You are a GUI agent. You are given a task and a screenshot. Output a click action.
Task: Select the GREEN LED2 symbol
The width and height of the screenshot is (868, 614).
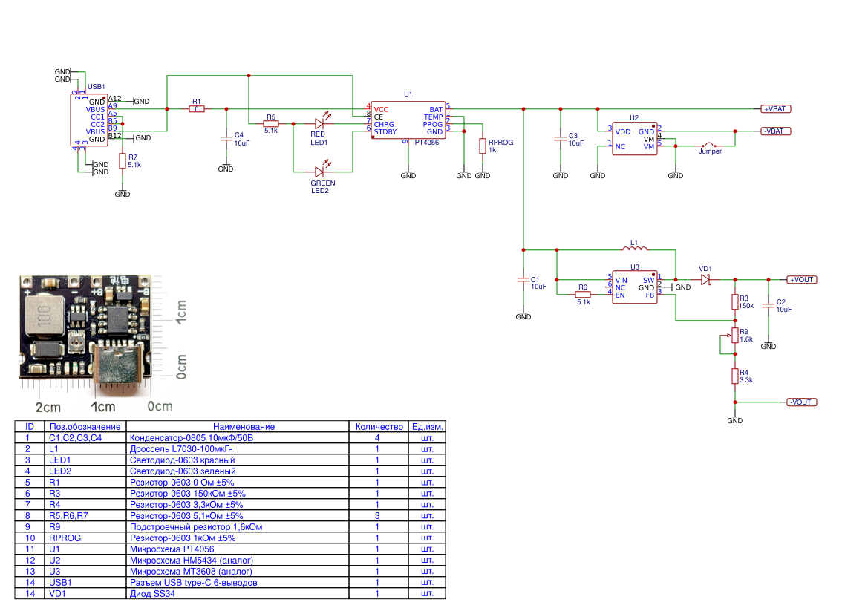pyautogui.click(x=319, y=172)
